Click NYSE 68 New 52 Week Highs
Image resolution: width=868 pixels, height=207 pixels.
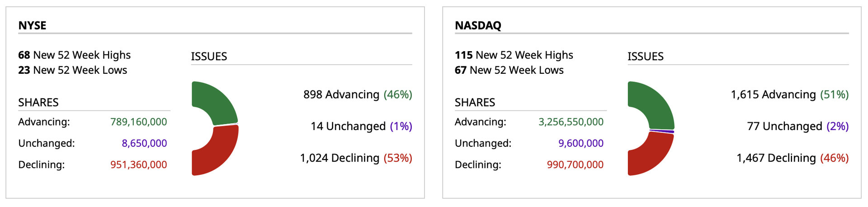(x=75, y=55)
